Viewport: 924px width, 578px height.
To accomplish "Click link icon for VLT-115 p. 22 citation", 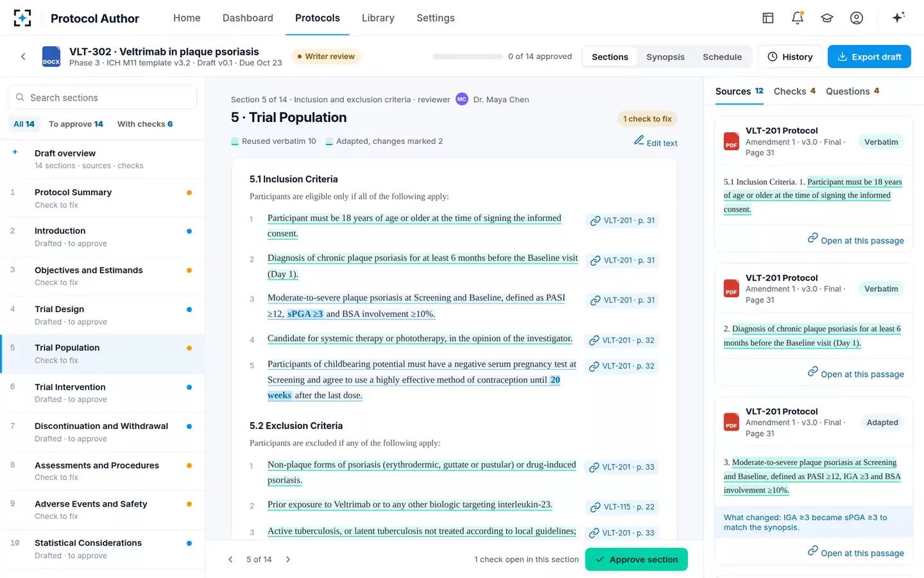I will click(x=595, y=507).
